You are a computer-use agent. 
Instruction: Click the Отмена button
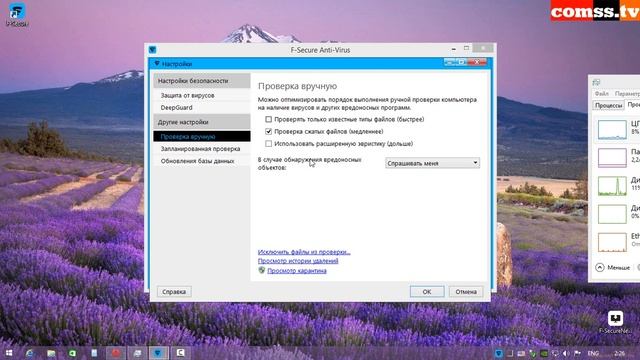click(x=466, y=291)
